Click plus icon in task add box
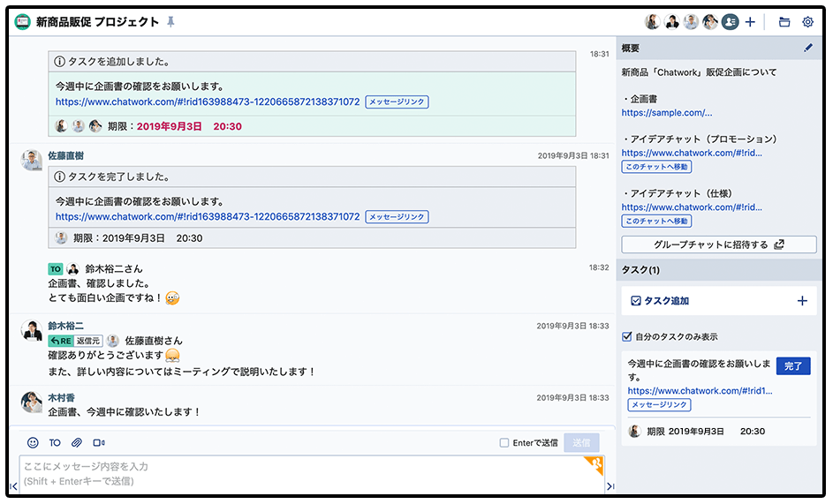 [x=802, y=301]
